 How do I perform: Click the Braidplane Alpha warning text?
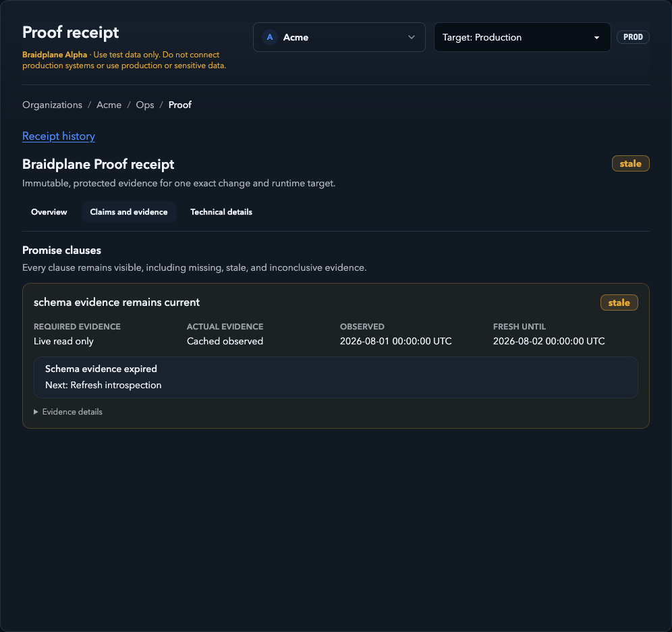(x=124, y=60)
